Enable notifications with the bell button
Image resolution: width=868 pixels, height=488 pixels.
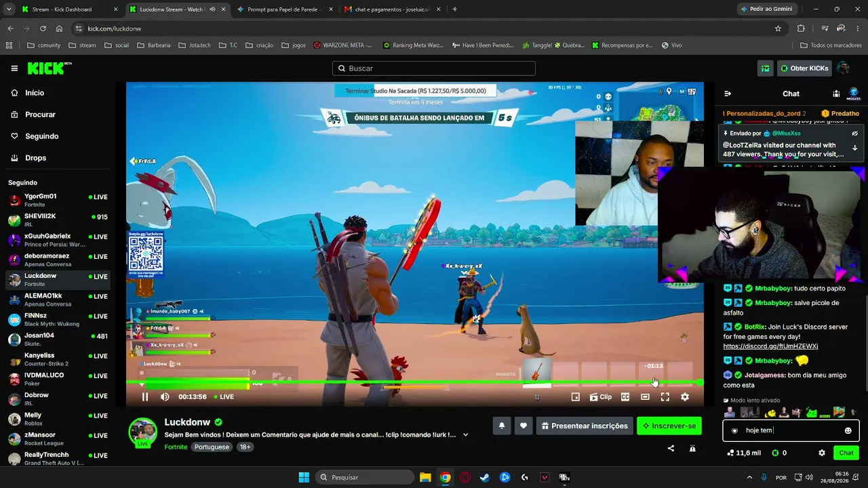[x=502, y=426]
